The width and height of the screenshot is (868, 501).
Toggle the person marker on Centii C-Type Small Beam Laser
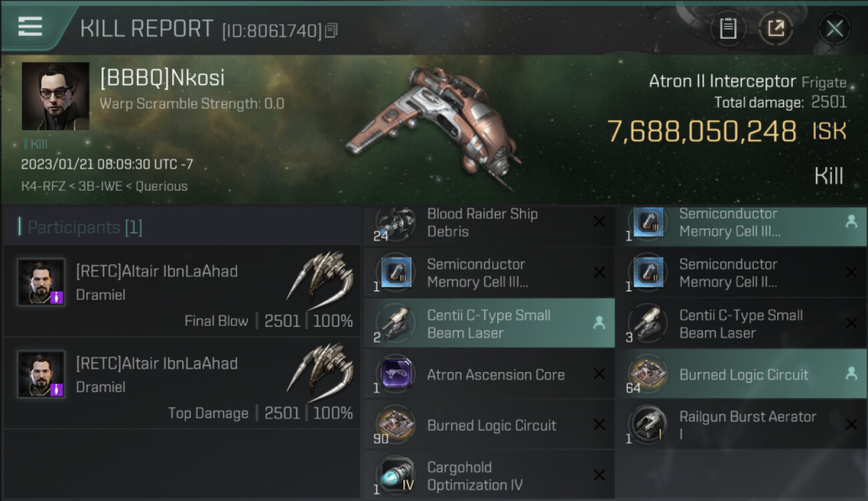tap(600, 323)
